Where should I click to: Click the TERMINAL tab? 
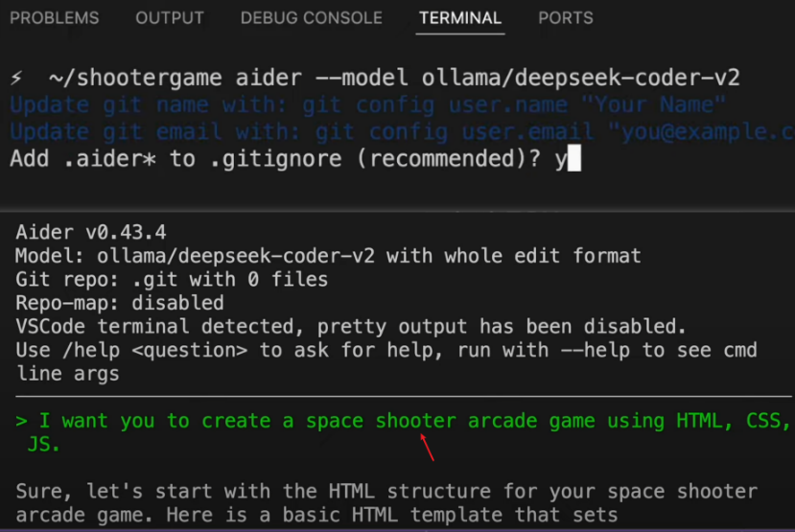click(x=459, y=18)
